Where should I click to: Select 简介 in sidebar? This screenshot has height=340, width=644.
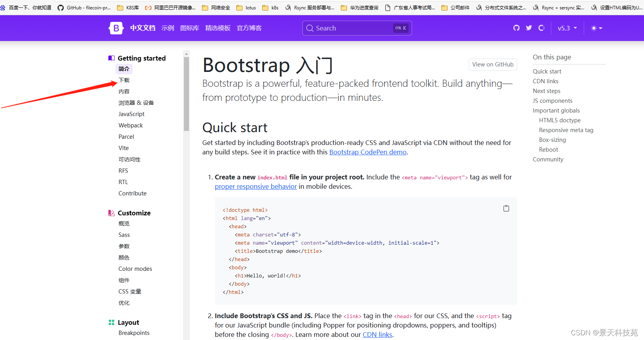(x=124, y=69)
